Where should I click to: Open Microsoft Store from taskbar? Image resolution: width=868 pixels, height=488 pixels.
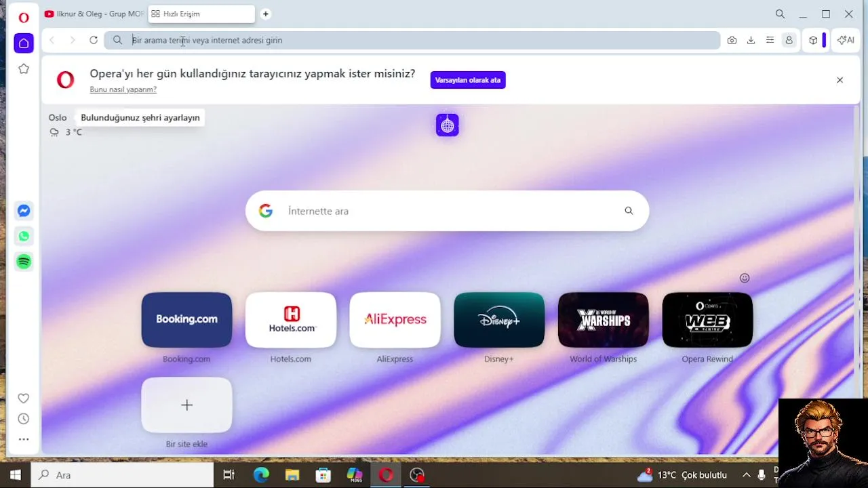[x=323, y=475]
